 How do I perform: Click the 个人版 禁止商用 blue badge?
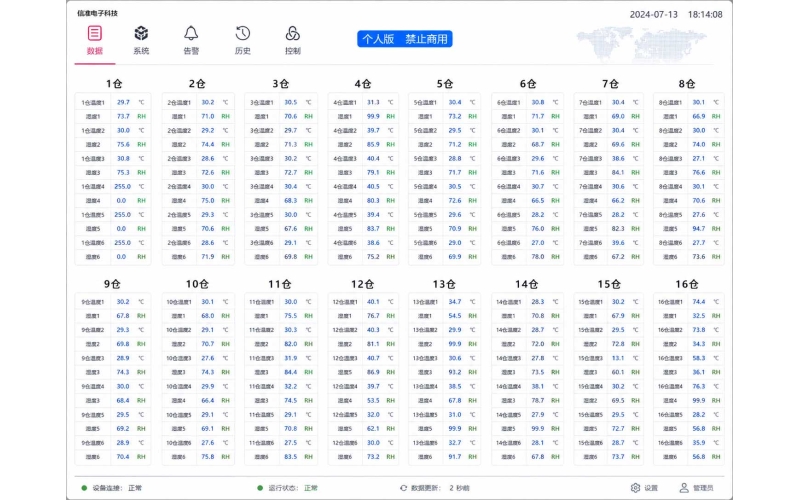(405, 39)
